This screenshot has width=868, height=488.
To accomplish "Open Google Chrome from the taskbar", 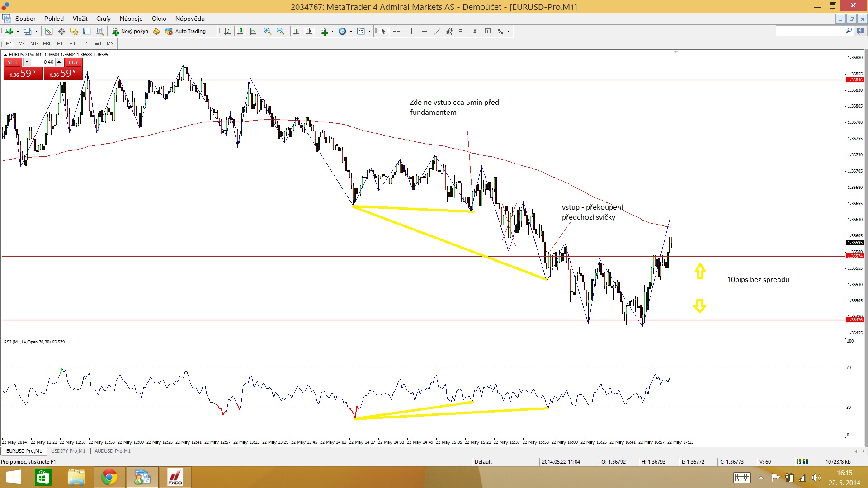I will point(109,477).
